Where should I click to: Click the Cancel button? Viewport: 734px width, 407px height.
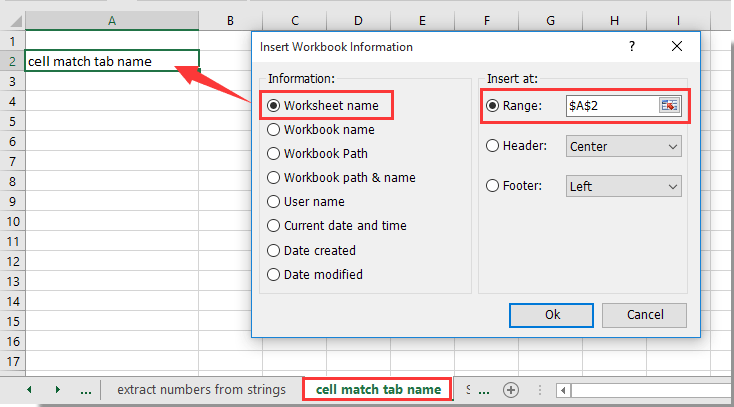coord(645,315)
